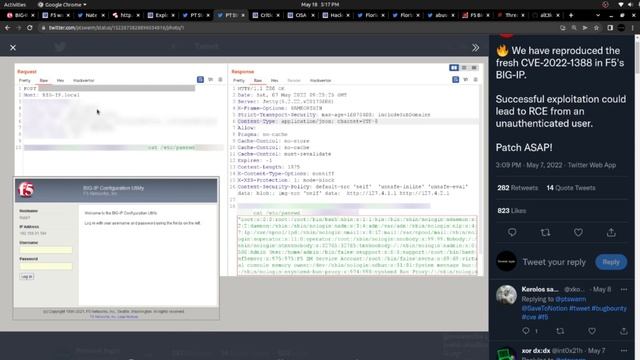
Task: Open the #cve hashtag
Action: tap(529, 317)
